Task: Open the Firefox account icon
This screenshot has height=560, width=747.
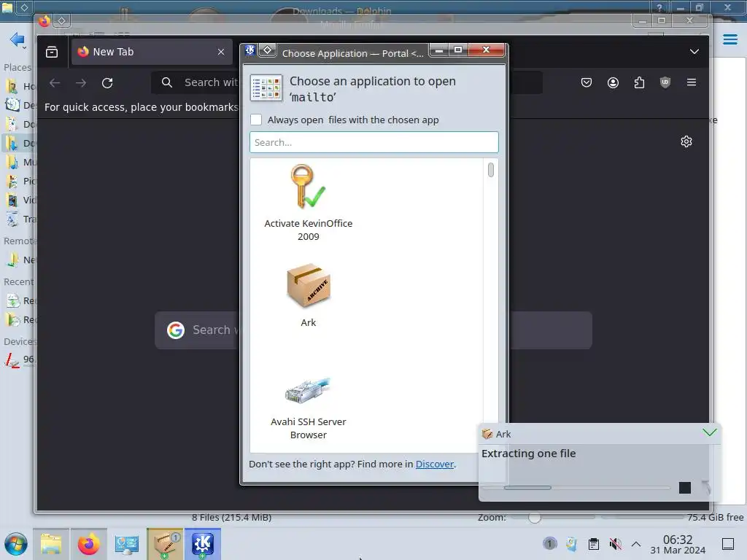Action: [613, 82]
